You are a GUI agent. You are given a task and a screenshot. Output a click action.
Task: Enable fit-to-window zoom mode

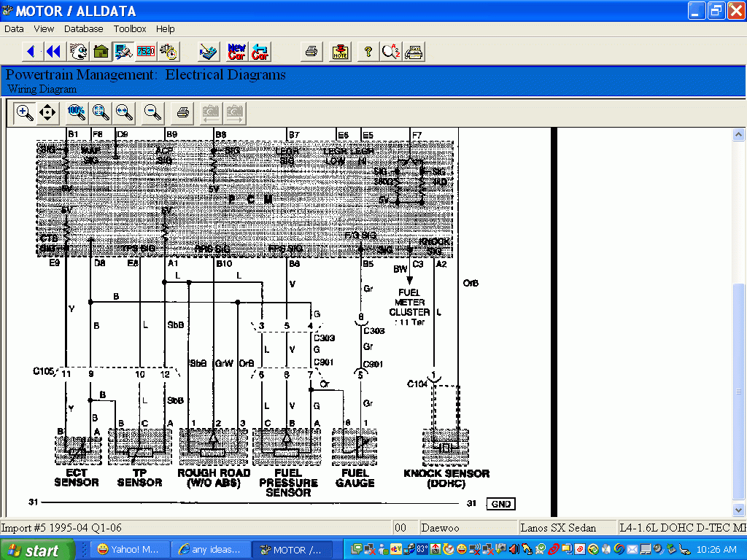pyautogui.click(x=101, y=112)
